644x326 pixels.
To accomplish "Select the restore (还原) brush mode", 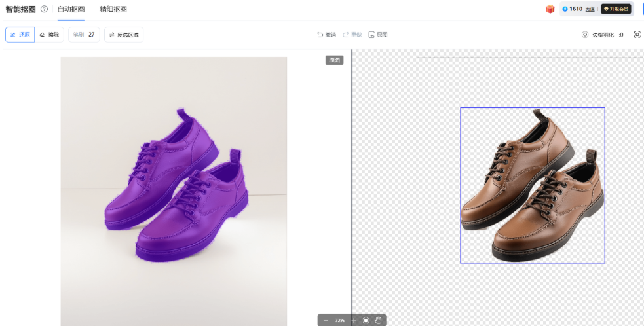I will click(20, 35).
